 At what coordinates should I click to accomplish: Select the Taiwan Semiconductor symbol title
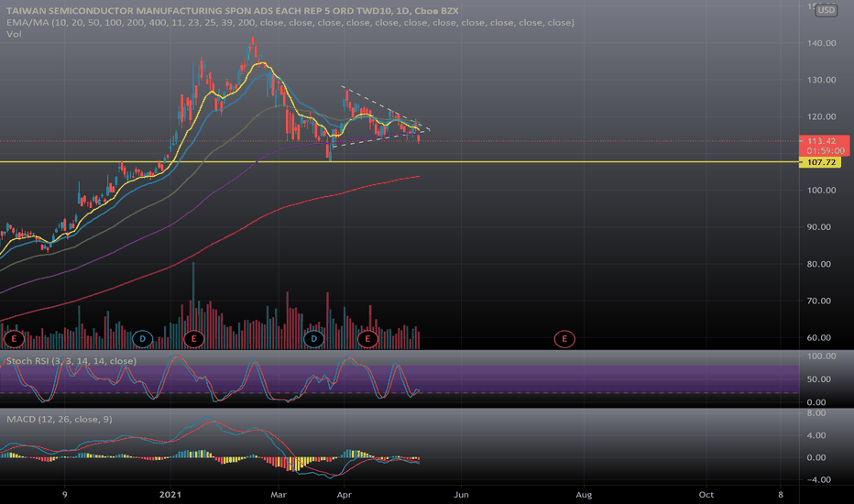click(x=233, y=10)
